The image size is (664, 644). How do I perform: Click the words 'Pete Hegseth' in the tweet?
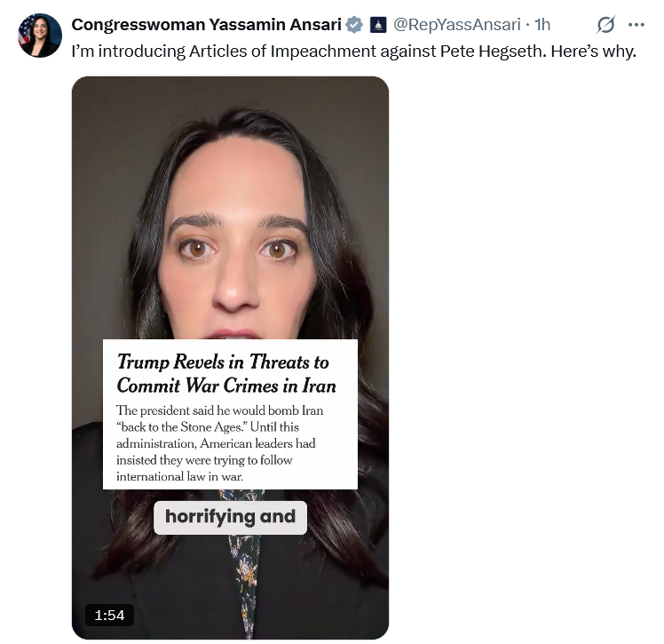coord(494,52)
